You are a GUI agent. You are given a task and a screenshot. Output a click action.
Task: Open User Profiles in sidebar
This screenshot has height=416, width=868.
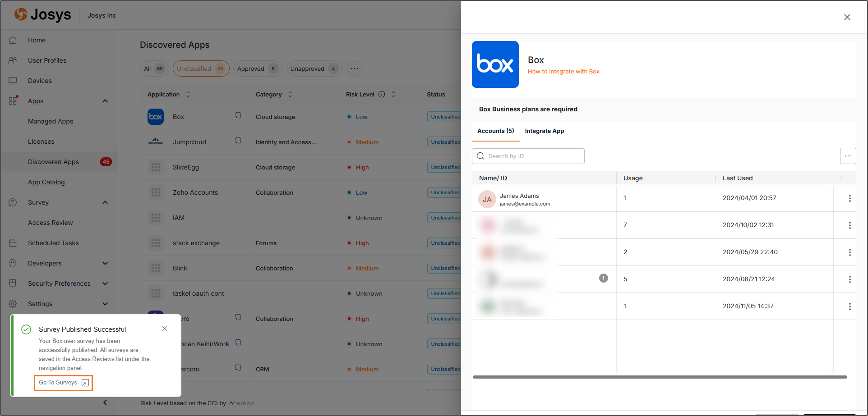pyautogui.click(x=47, y=60)
